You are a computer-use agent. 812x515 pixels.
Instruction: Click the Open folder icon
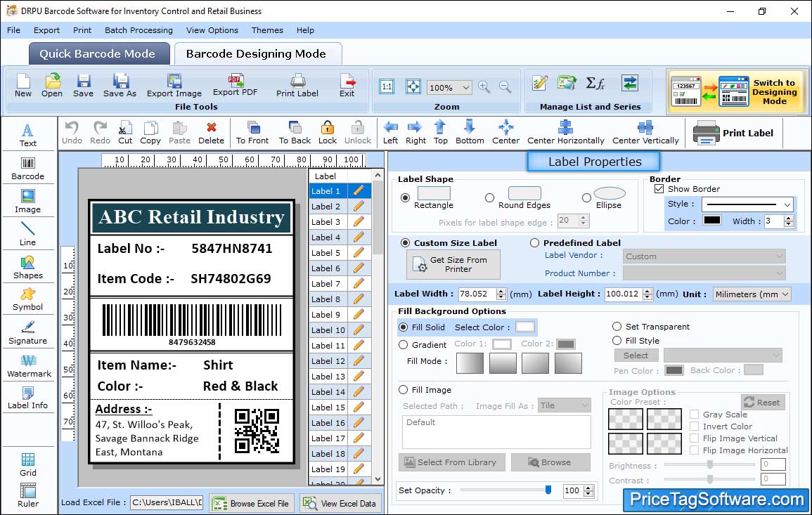(52, 86)
